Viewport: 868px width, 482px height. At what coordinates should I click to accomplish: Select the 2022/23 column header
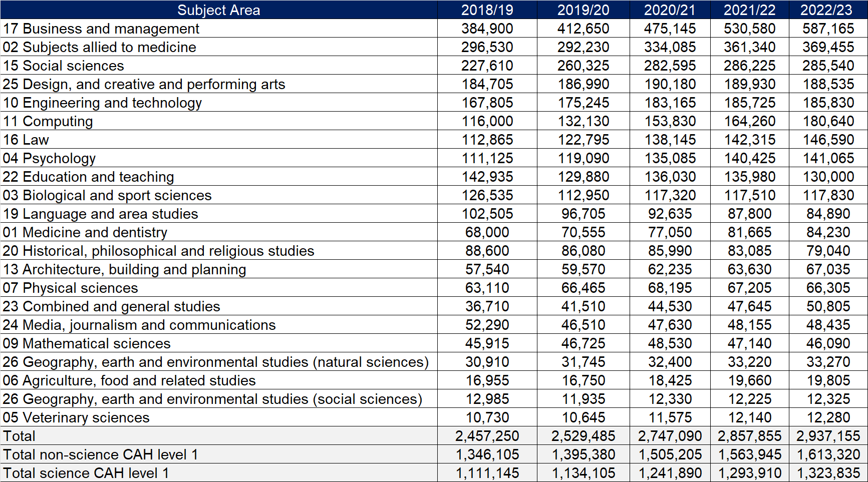click(x=828, y=10)
